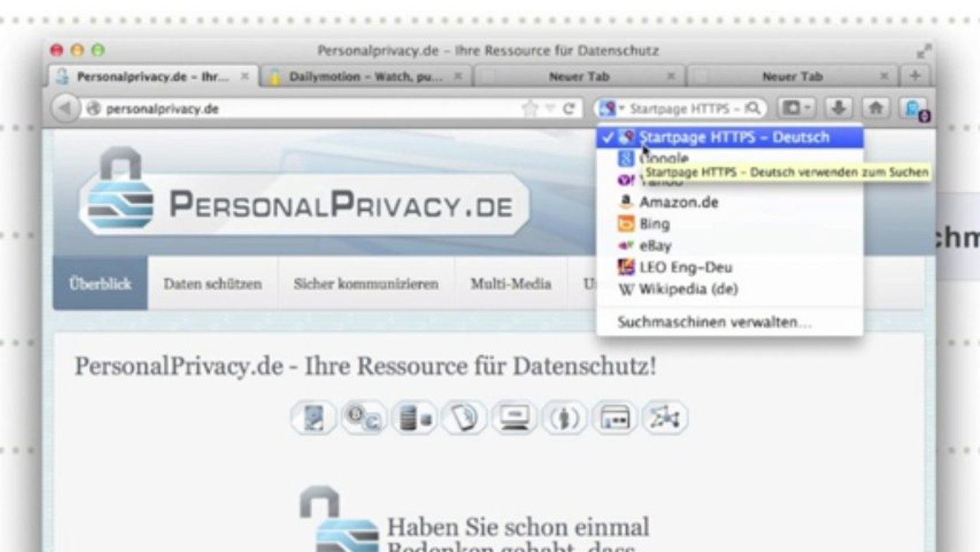The image size is (980, 552).
Task: Go back with the back arrow button
Action: point(66,108)
